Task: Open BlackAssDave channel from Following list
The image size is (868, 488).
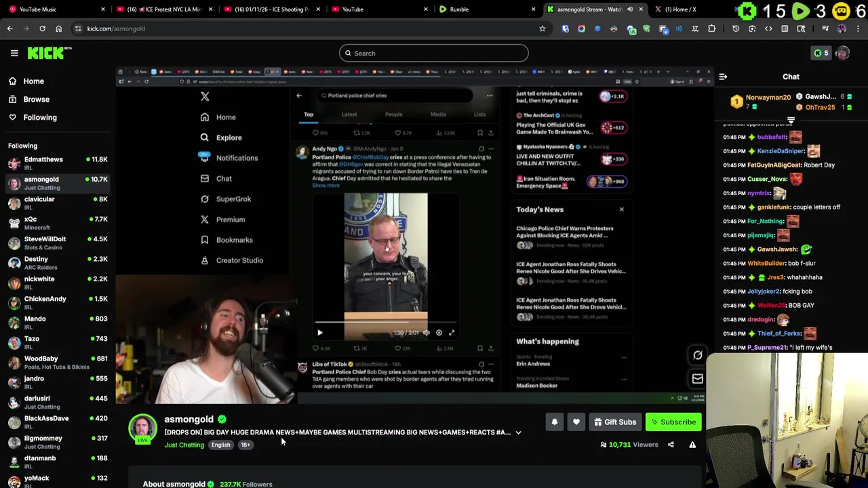Action: click(x=57, y=422)
